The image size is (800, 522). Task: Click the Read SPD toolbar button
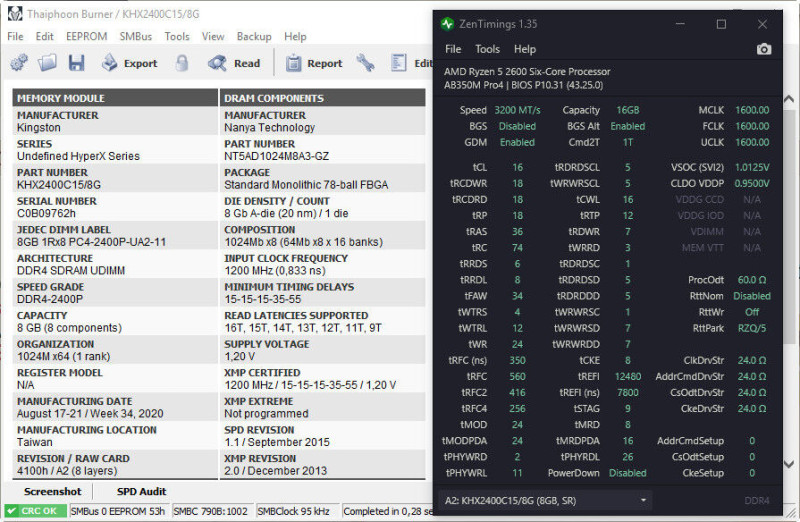pyautogui.click(x=235, y=63)
